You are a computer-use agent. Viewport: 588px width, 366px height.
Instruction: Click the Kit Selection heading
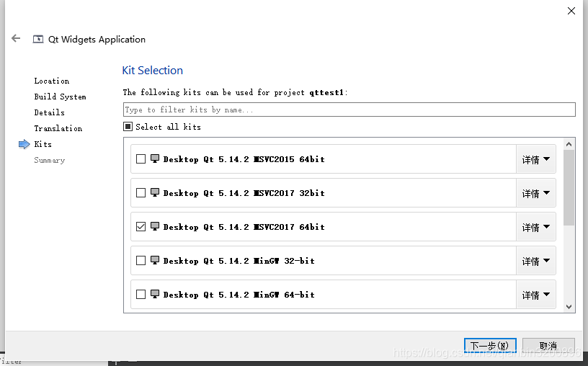pyautogui.click(x=152, y=70)
